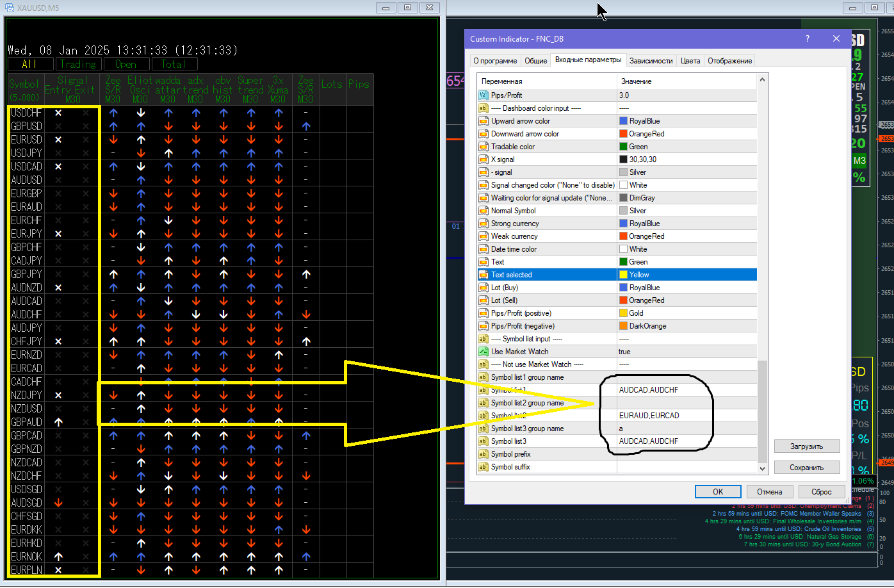The width and height of the screenshot is (894, 588).
Task: Click the All button in dashboard
Action: tap(30, 64)
